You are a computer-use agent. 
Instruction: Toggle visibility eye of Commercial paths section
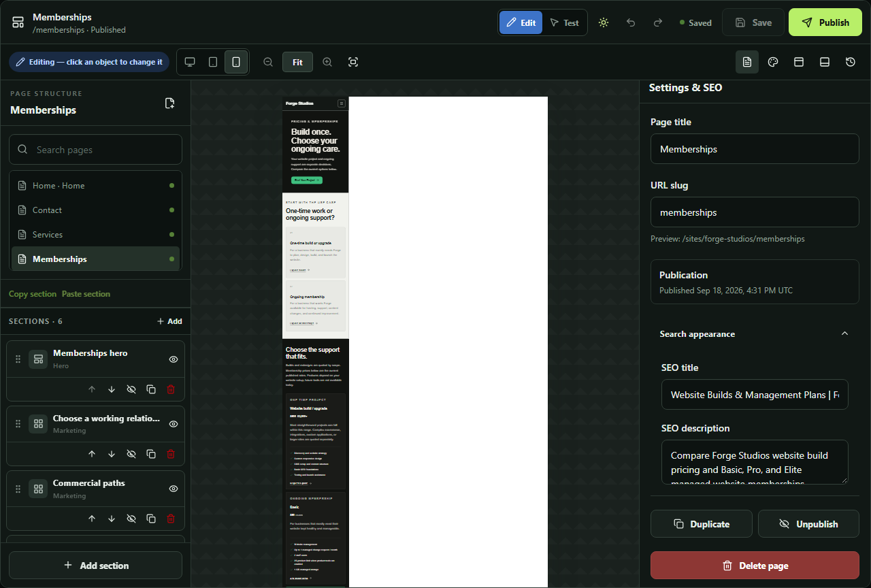pyautogui.click(x=174, y=489)
